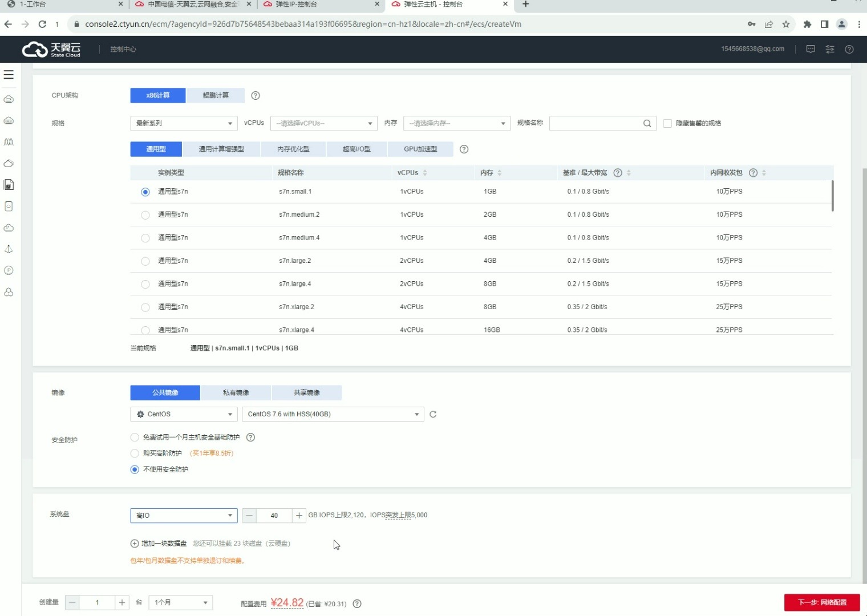
Task: Open the browser extensions puzzle icon
Action: click(807, 24)
